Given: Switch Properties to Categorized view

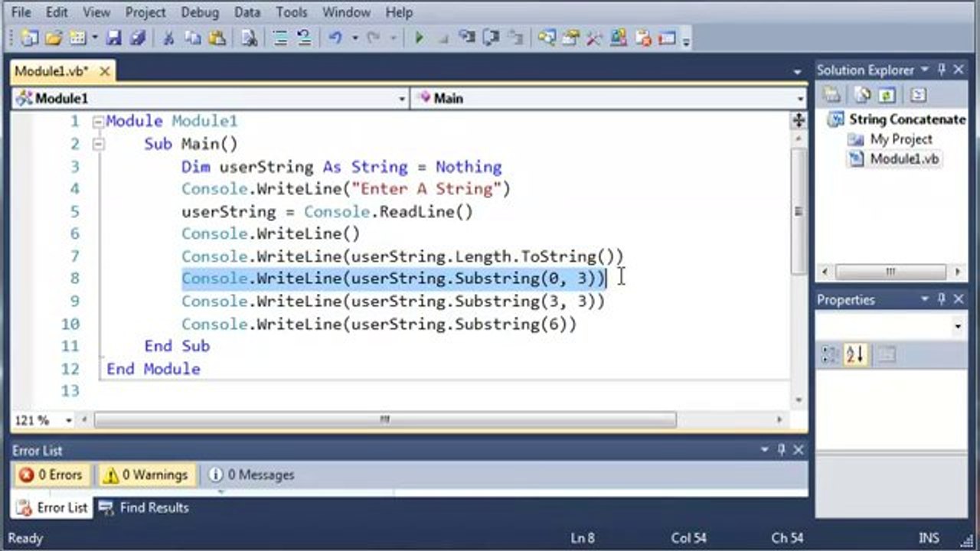Looking at the screenshot, I should coord(831,354).
